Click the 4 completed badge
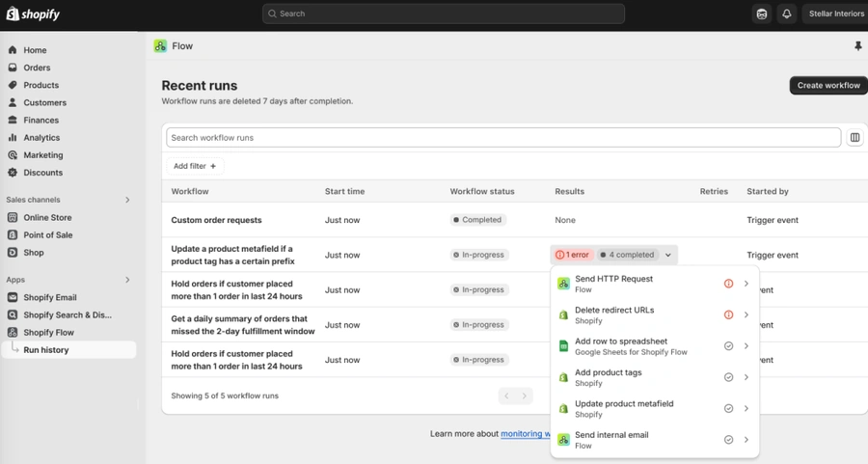The height and width of the screenshot is (464, 868). pyautogui.click(x=627, y=255)
